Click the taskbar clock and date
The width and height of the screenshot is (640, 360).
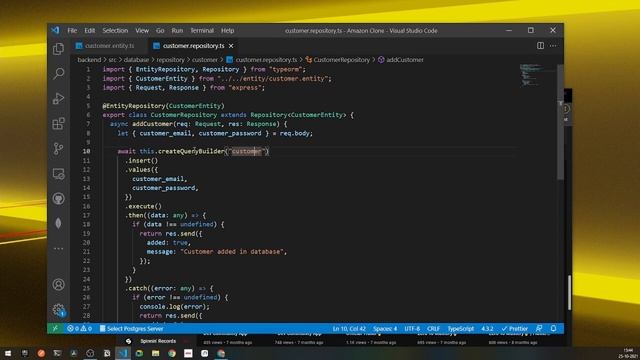click(x=629, y=353)
